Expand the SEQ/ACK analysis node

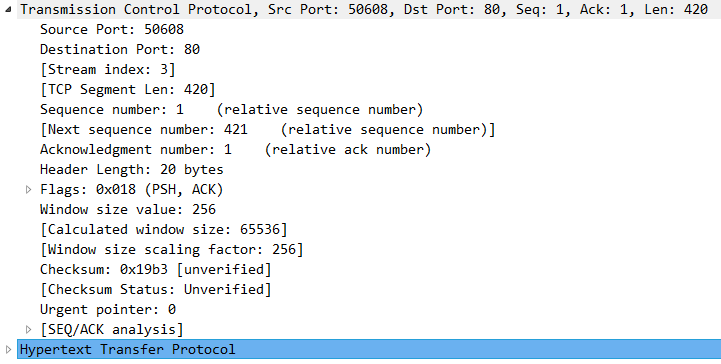pyautogui.click(x=29, y=329)
